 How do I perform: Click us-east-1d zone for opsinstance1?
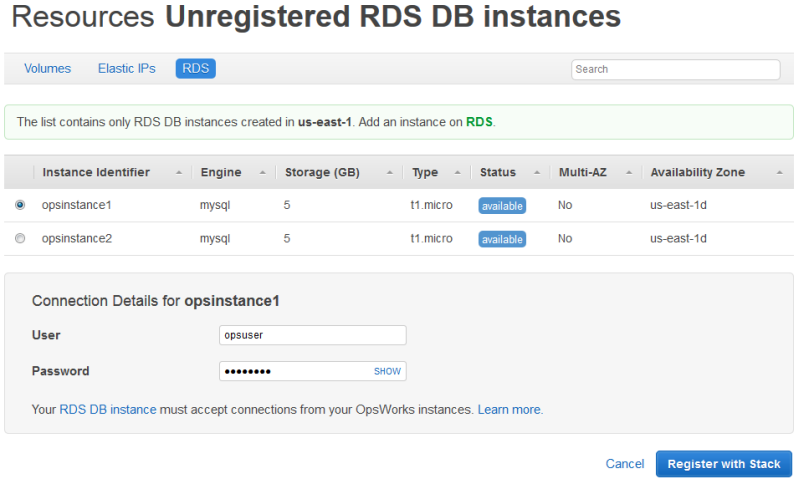click(x=678, y=205)
